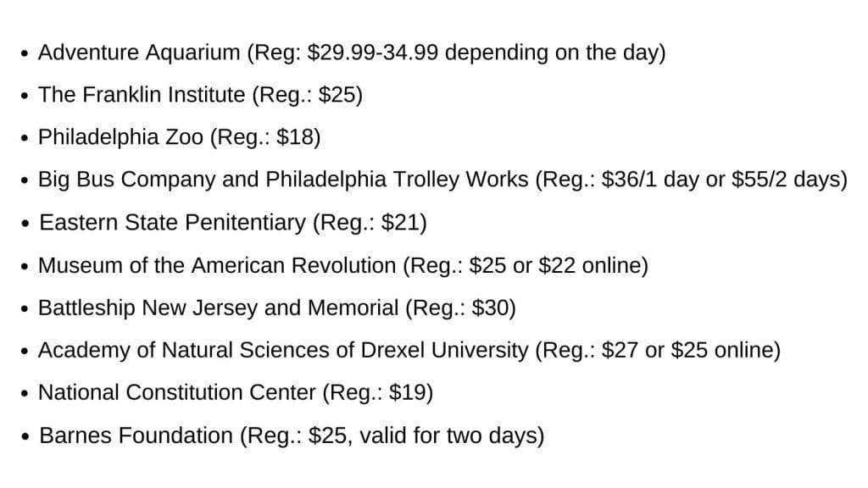Select the Barnes Foundation entry
The height and width of the screenshot is (488, 868).
[x=136, y=435]
